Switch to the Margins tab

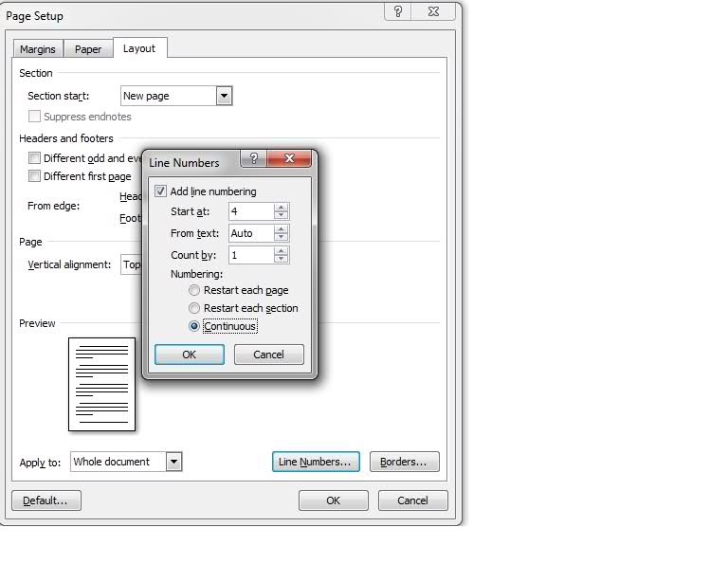(38, 49)
